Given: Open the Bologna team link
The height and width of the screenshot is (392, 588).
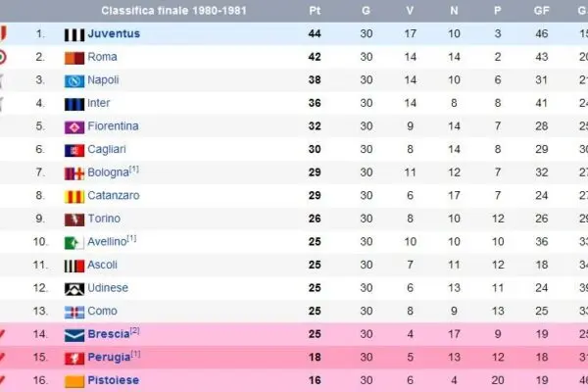Looking at the screenshot, I should [x=108, y=172].
